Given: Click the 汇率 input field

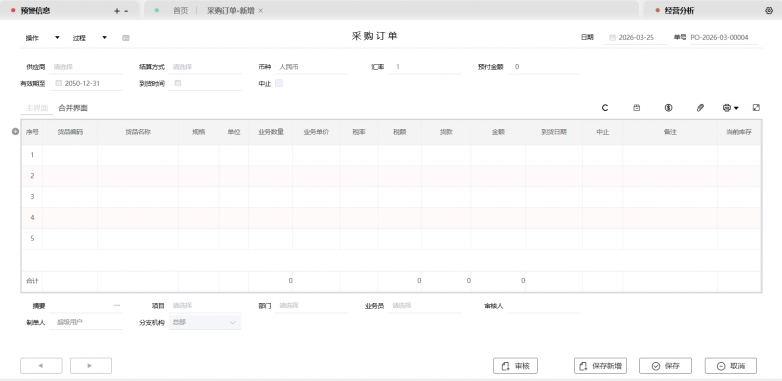Looking at the screenshot, I should [425, 67].
